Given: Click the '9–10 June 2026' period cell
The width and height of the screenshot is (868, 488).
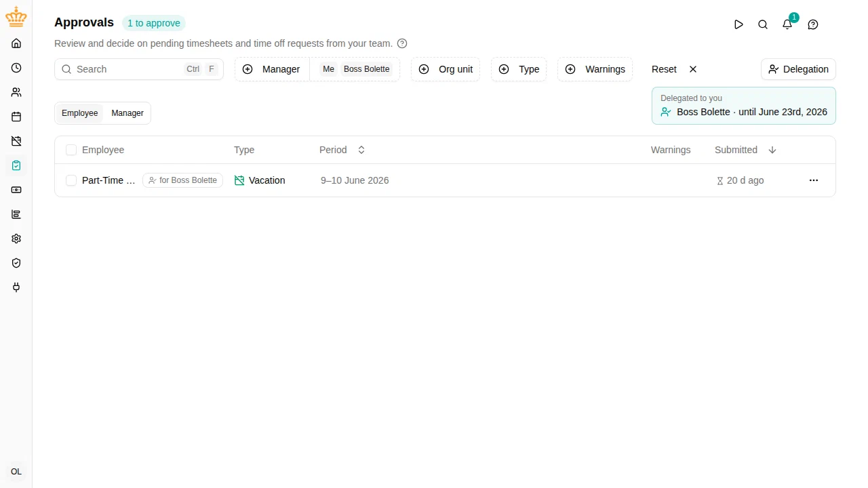Looking at the screenshot, I should 355,180.
